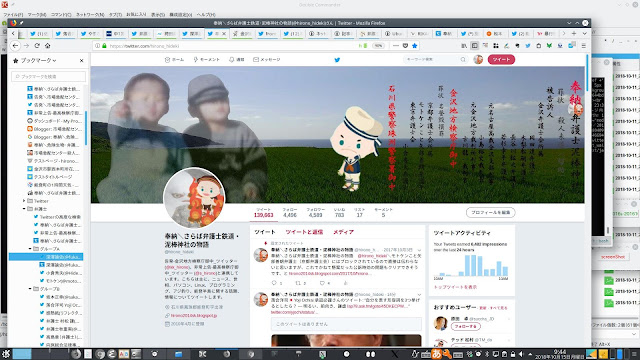640x360 pixels.
Task: Click the あ input method tray icon
Action: pyautogui.click(x=436, y=354)
